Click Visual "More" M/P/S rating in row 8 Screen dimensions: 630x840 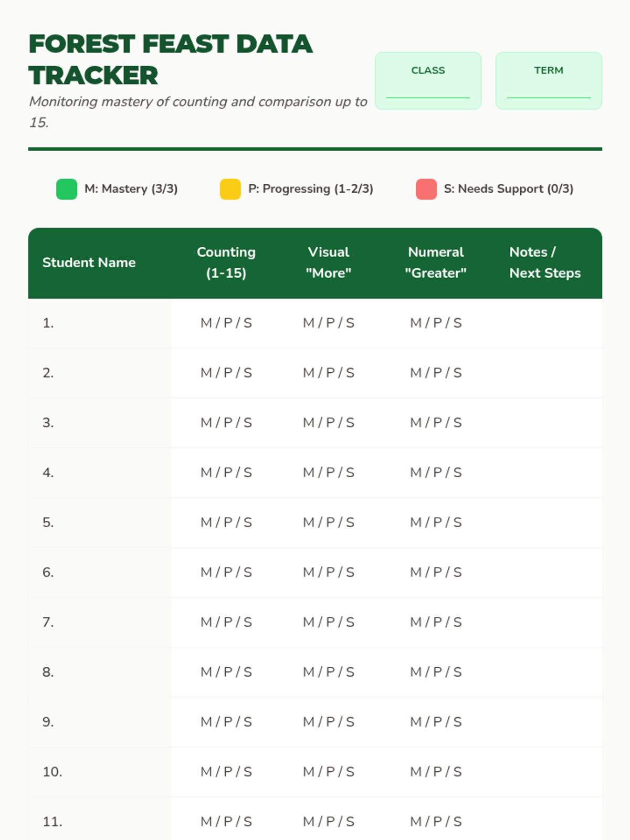(329, 672)
